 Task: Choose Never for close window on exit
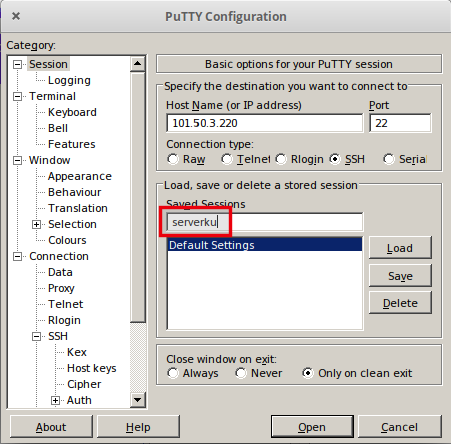[241, 373]
